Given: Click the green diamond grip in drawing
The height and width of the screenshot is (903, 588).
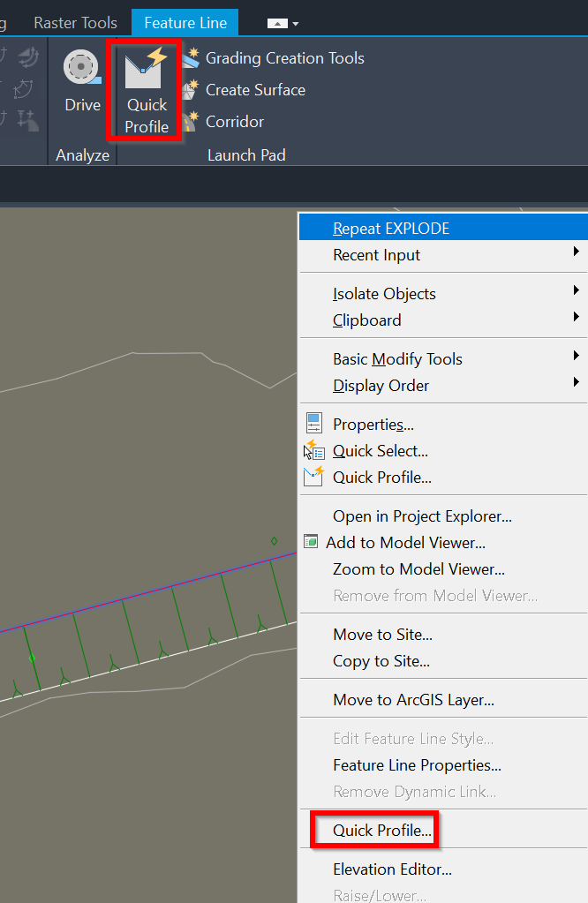Looking at the screenshot, I should pyautogui.click(x=274, y=541).
